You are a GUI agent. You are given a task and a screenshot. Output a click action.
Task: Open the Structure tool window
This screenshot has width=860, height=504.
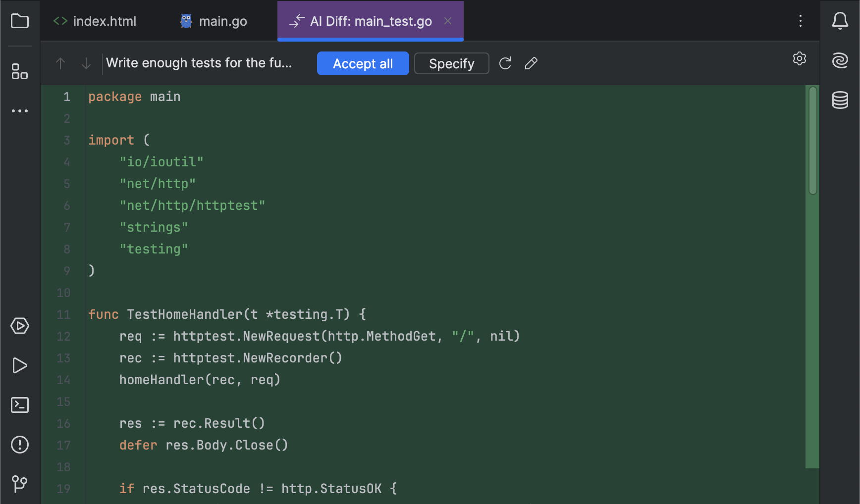[x=19, y=72]
